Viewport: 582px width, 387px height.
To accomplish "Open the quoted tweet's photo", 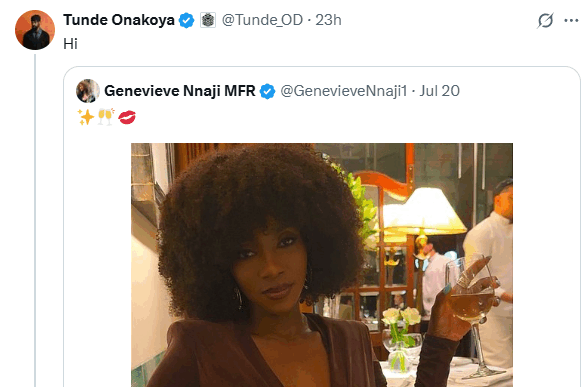I will pos(322,265).
